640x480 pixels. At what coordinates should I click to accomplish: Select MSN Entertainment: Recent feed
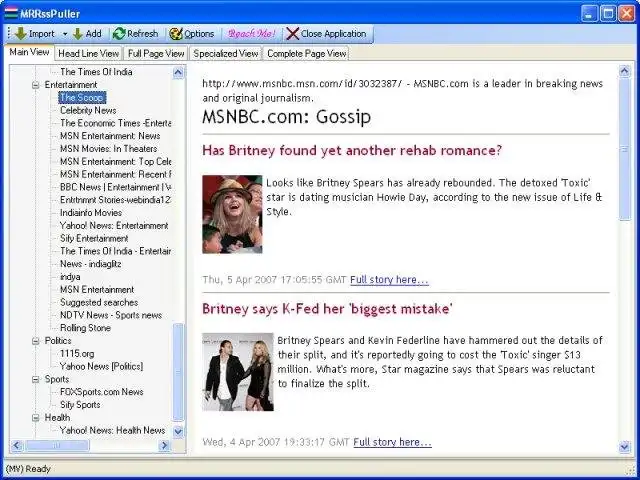tap(116, 174)
